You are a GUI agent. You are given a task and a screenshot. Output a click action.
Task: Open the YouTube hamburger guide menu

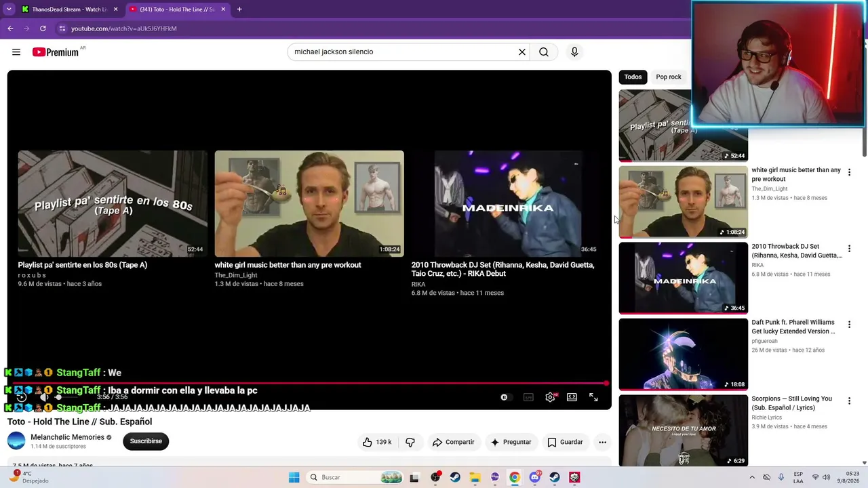[16, 52]
